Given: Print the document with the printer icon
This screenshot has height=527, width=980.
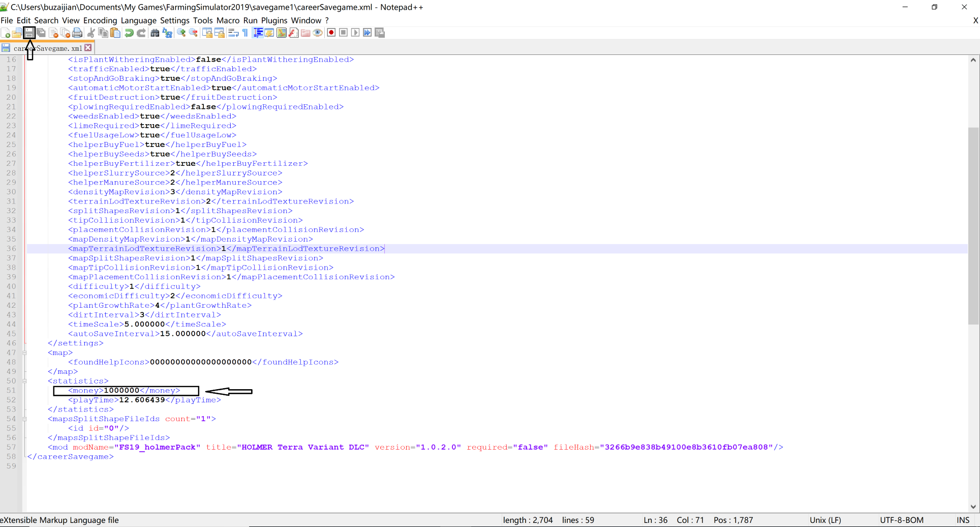Looking at the screenshot, I should [x=77, y=33].
